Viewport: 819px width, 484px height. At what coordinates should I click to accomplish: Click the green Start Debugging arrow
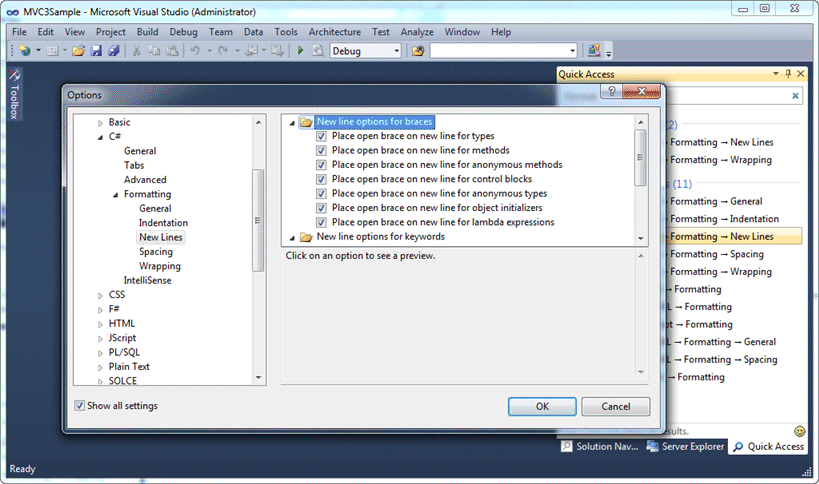[x=300, y=51]
